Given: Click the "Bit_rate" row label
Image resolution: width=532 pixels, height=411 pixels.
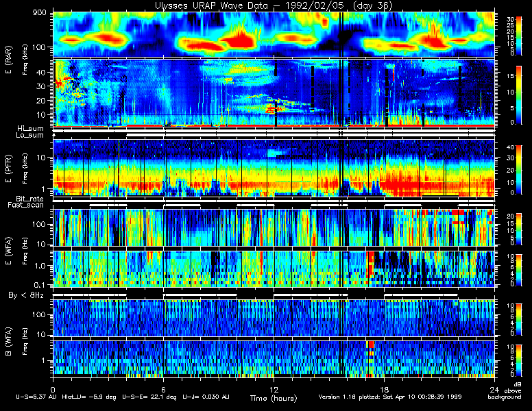Looking at the screenshot, I should coord(30,199).
